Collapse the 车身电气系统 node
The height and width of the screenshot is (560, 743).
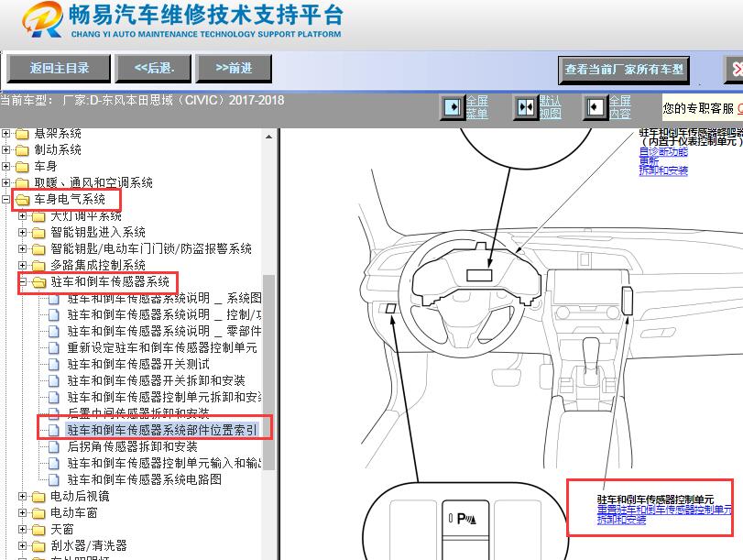point(5,199)
